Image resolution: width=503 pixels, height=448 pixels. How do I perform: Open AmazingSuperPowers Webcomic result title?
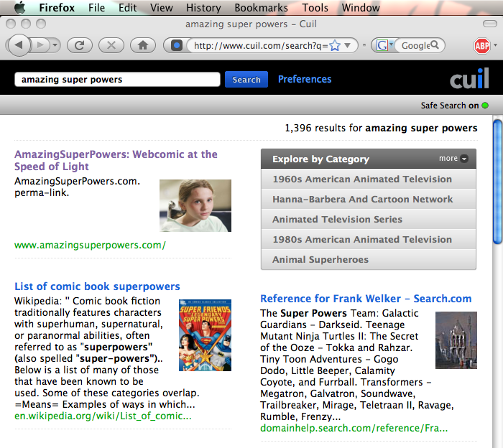click(116, 160)
